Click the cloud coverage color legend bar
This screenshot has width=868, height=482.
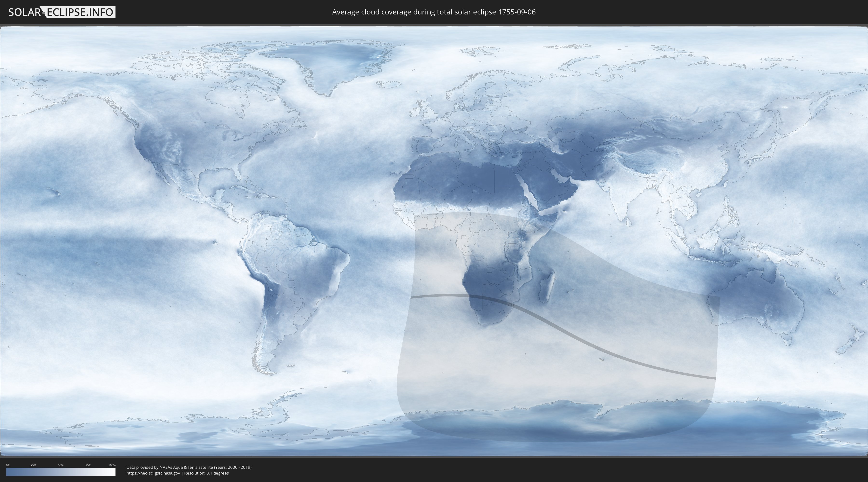(61, 472)
